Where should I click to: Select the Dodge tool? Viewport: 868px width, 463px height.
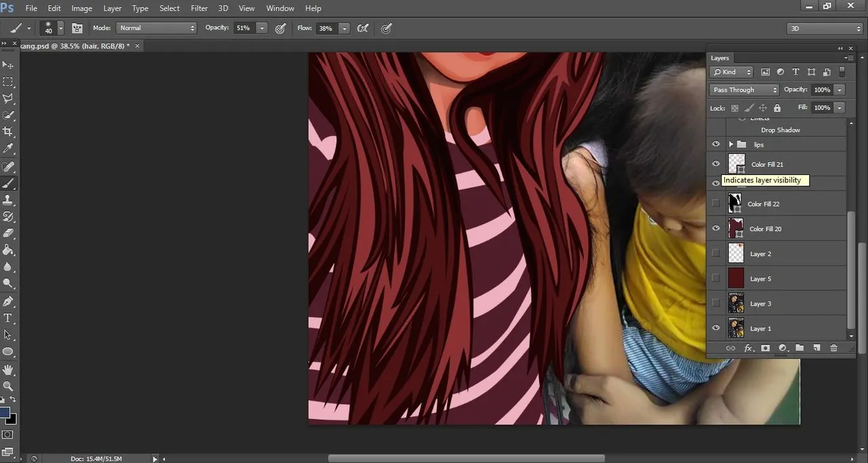tap(8, 284)
